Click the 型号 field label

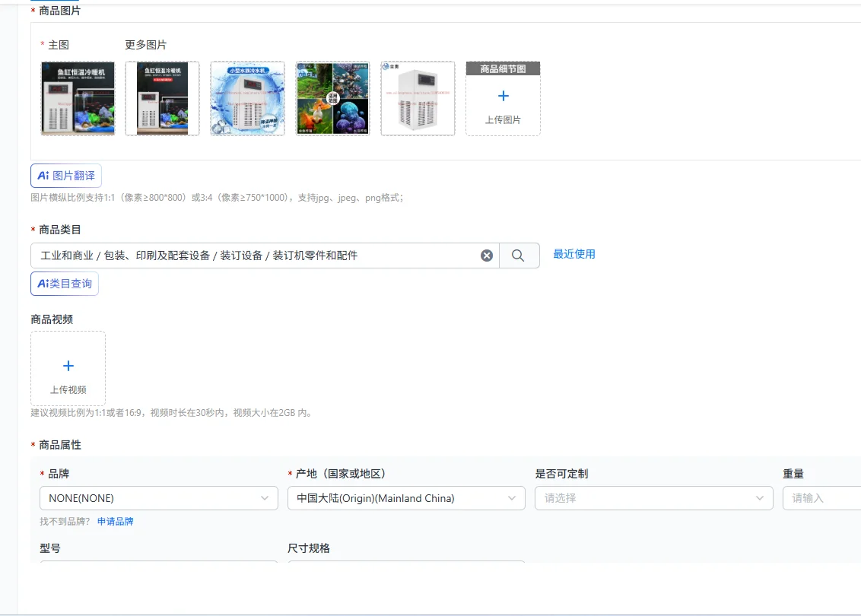click(x=50, y=548)
